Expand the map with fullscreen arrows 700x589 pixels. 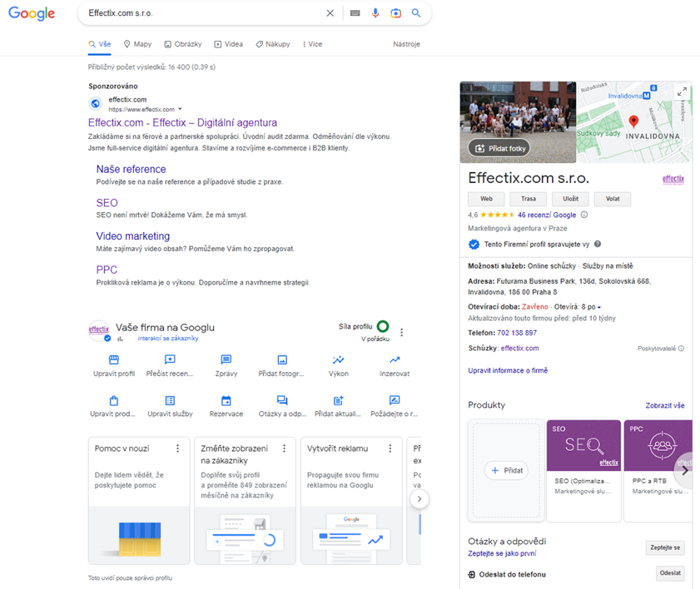tap(682, 92)
